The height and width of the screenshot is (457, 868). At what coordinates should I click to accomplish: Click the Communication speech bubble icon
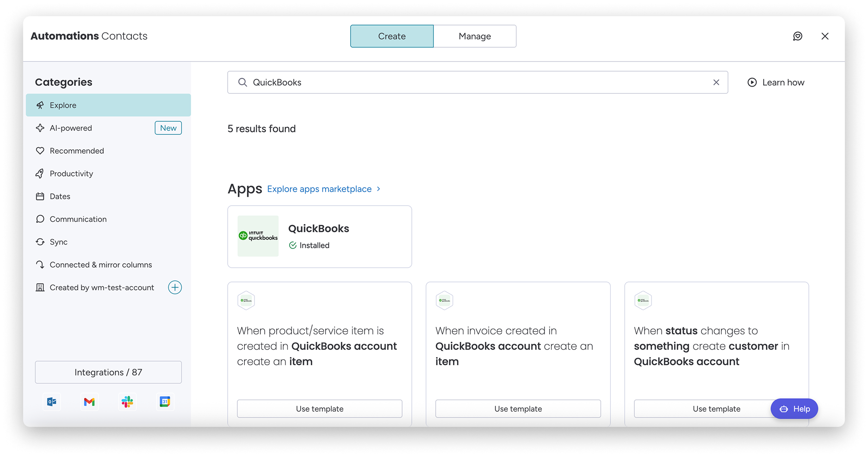click(x=40, y=219)
